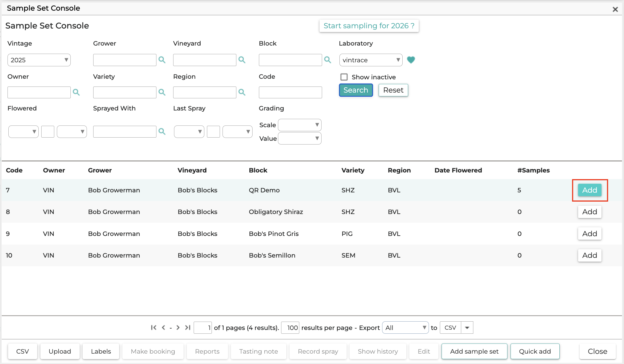
Task: Open the last Flowered dropdown
Action: click(72, 132)
